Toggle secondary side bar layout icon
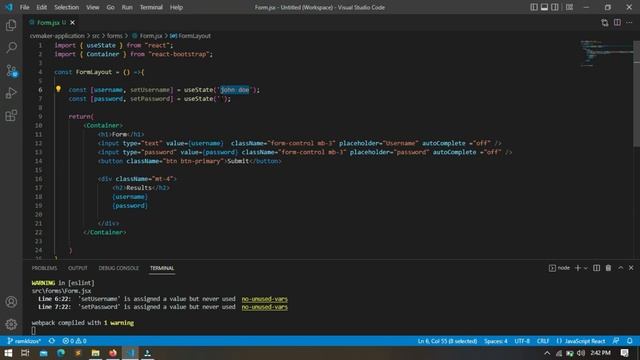The image size is (640, 360). tap(555, 7)
